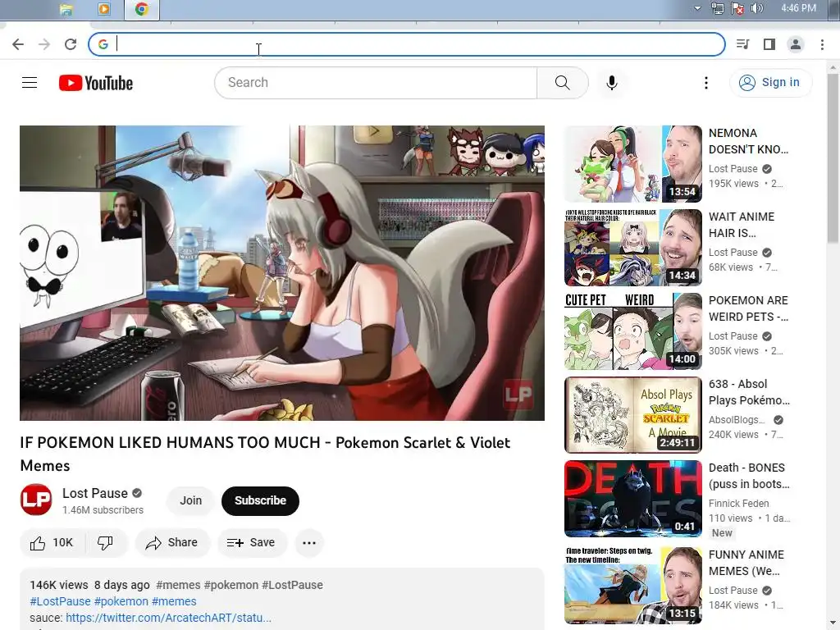Viewport: 840px width, 630px height.
Task: Share the video
Action: coord(172,543)
